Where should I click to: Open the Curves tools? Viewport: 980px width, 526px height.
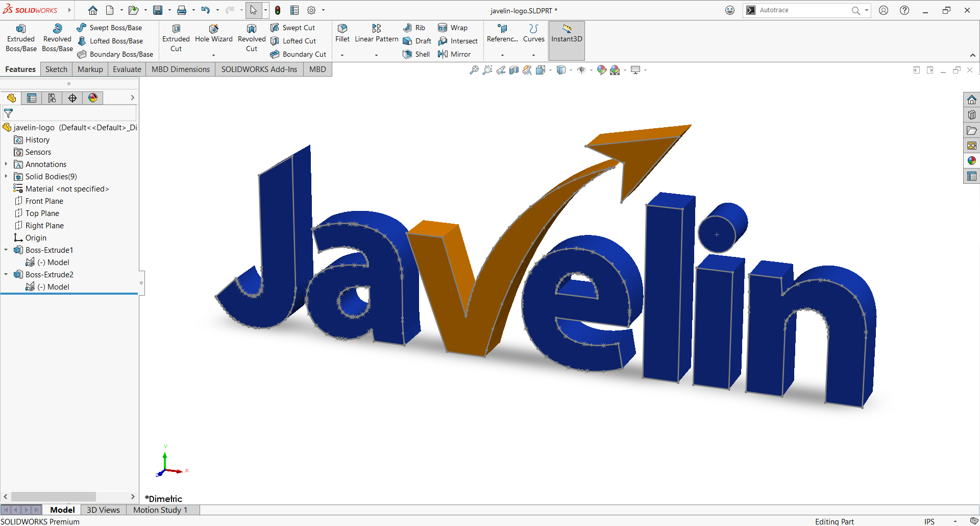534,34
